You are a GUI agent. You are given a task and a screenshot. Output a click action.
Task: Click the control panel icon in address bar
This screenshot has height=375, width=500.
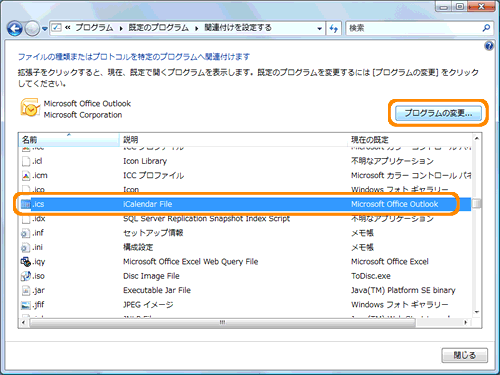[x=57, y=28]
